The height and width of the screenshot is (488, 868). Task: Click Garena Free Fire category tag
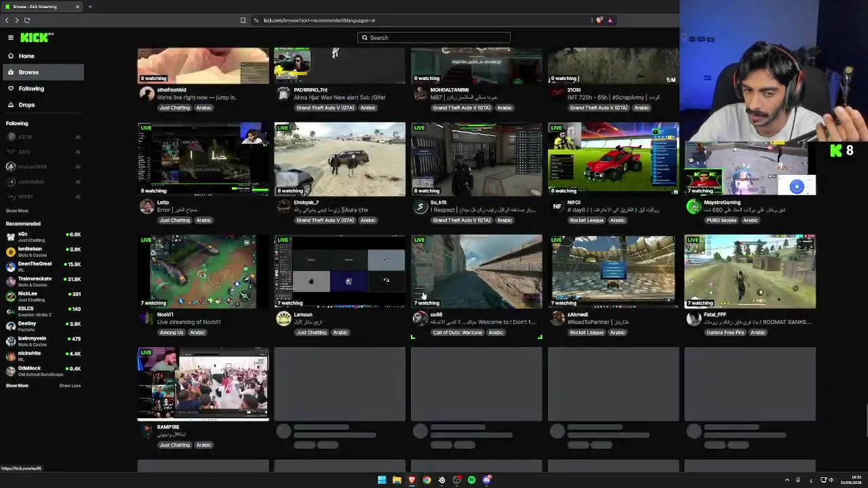pyautogui.click(x=726, y=333)
